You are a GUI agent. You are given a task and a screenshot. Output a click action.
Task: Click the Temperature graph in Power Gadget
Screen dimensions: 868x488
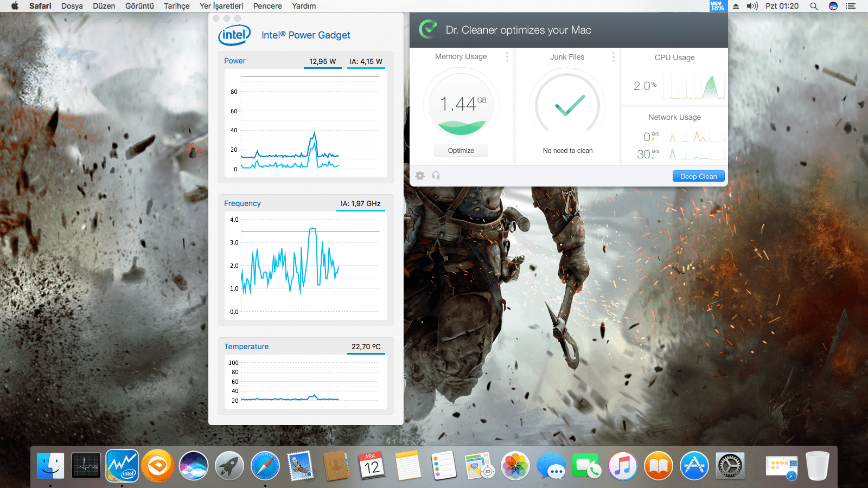click(306, 382)
